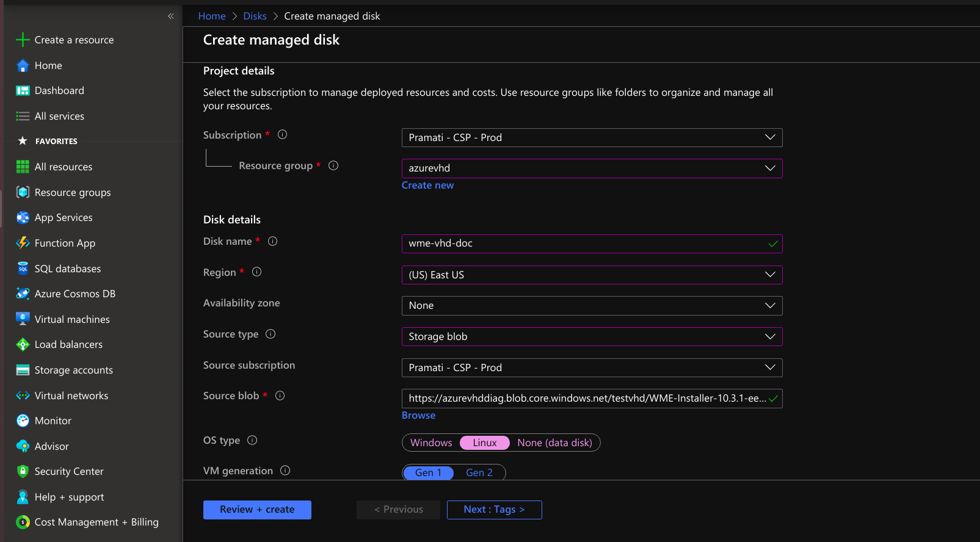Screen dimensions: 980x542
Task: Choose None (data disk) OS type
Action: pos(554,443)
